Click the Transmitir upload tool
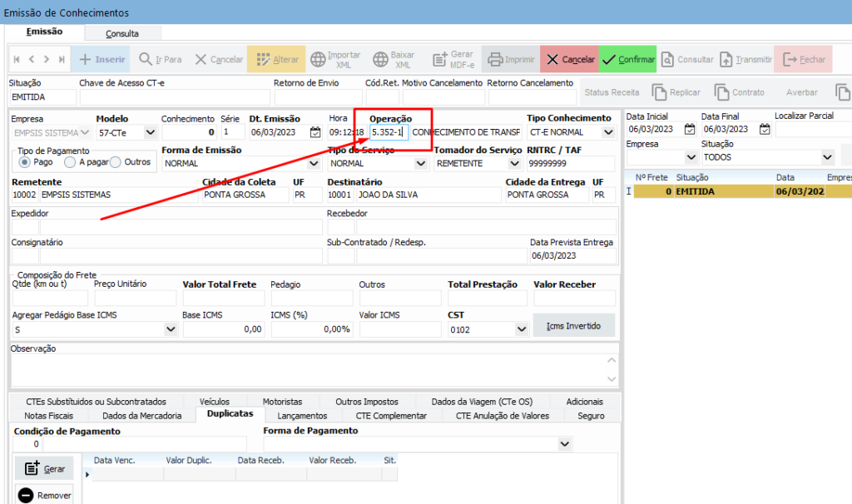The image size is (852, 504). tap(745, 59)
